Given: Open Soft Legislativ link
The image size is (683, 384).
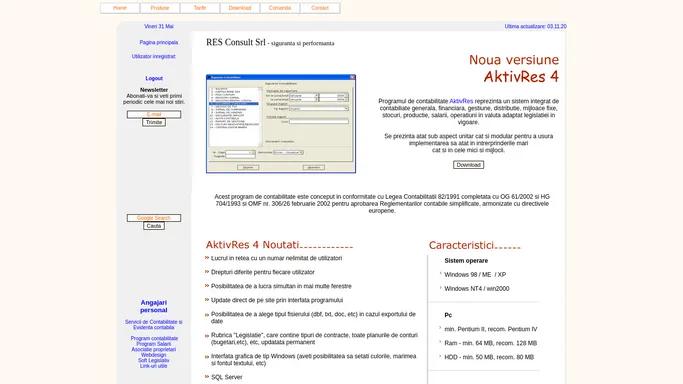Looking at the screenshot, I should tap(154, 360).
